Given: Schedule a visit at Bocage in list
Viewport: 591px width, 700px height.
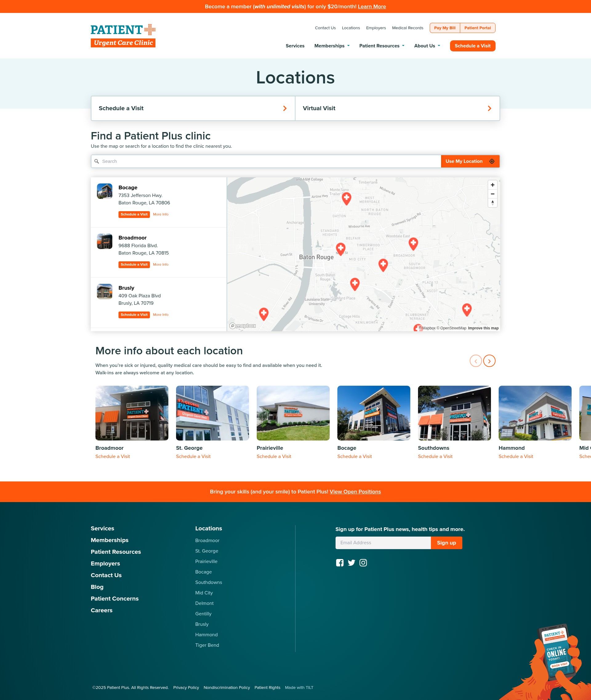Looking at the screenshot, I should pos(134,215).
